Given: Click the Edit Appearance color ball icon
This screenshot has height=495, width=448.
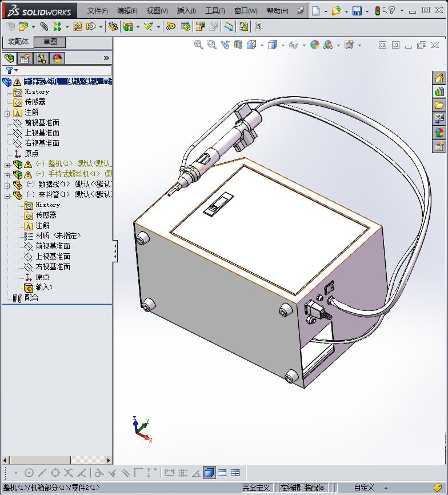Looking at the screenshot, I should coord(314,45).
